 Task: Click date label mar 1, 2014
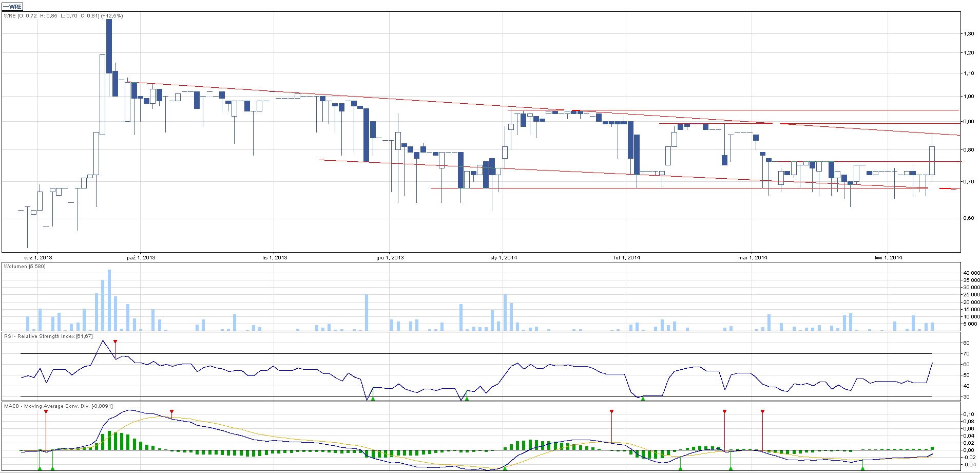pyautogui.click(x=753, y=258)
